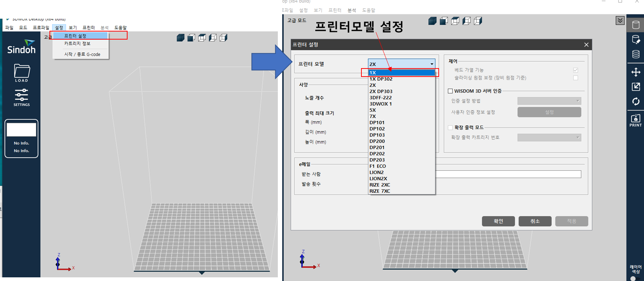Image resolution: width=644 pixels, height=281 pixels.
Task: Select 1X DP302 in printer model list
Action: tap(401, 79)
